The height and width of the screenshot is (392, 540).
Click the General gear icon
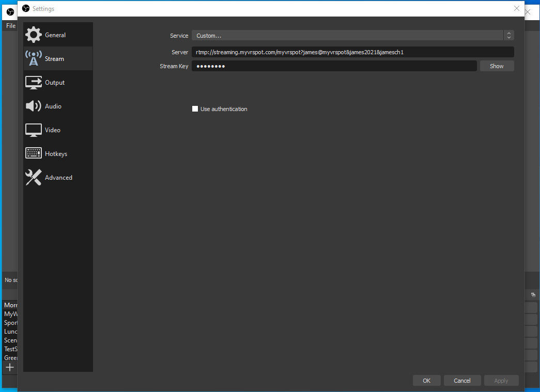tap(34, 35)
